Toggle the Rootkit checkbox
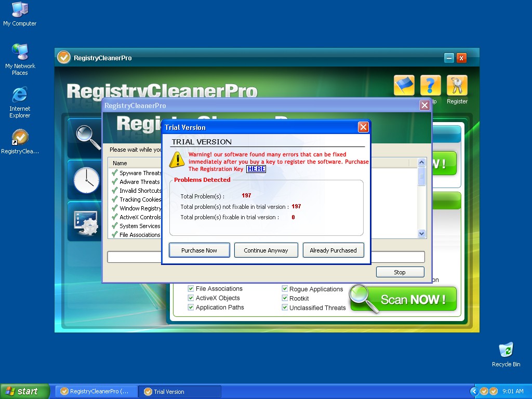532x399 pixels. click(x=285, y=298)
